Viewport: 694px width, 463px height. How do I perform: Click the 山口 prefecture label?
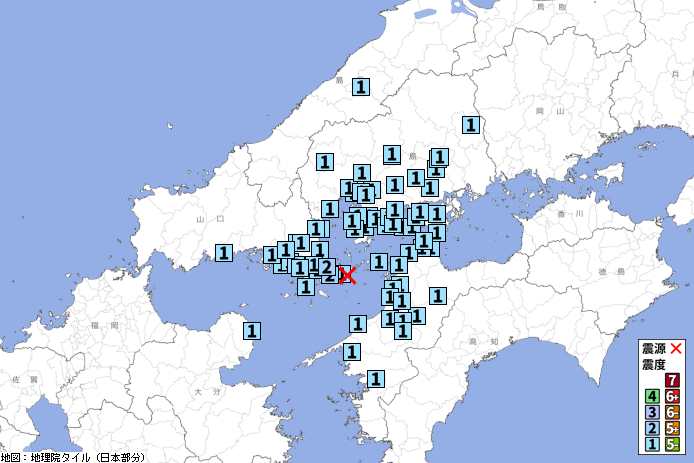[x=208, y=217]
